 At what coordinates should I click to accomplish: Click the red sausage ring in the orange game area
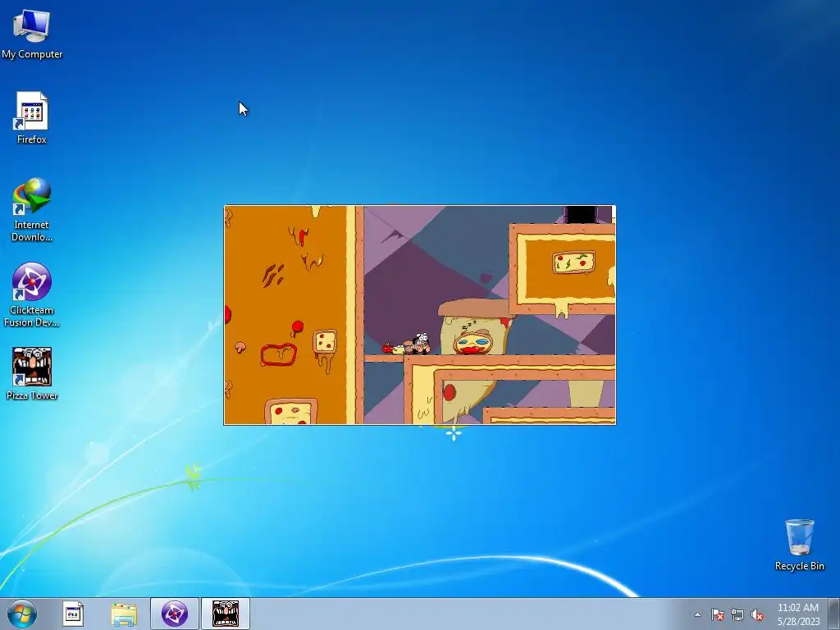click(278, 354)
